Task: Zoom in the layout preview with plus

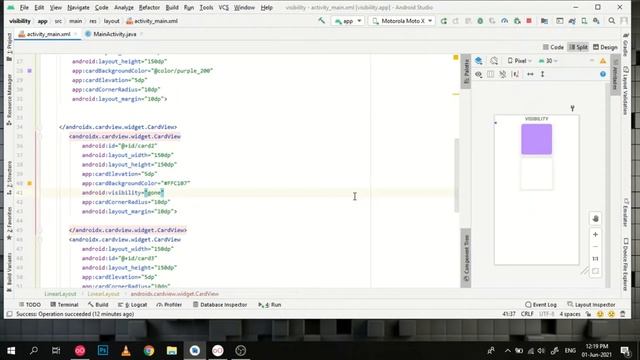Action: [x=596, y=234]
